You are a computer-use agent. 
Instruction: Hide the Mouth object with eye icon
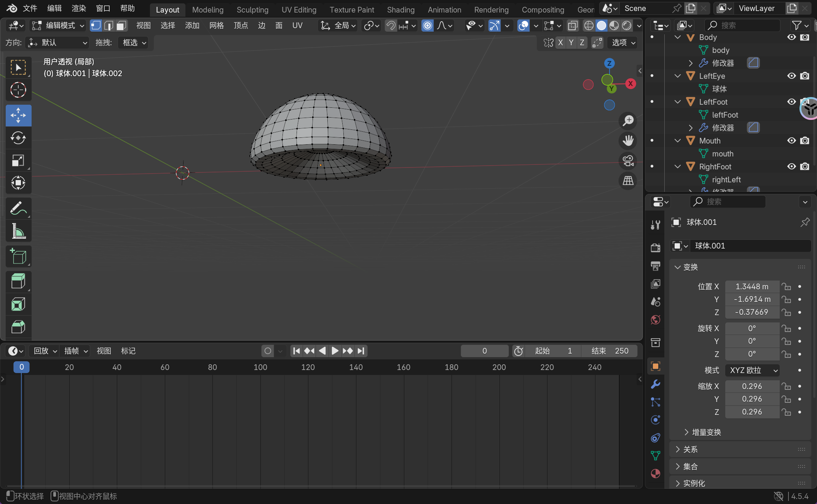pos(791,140)
